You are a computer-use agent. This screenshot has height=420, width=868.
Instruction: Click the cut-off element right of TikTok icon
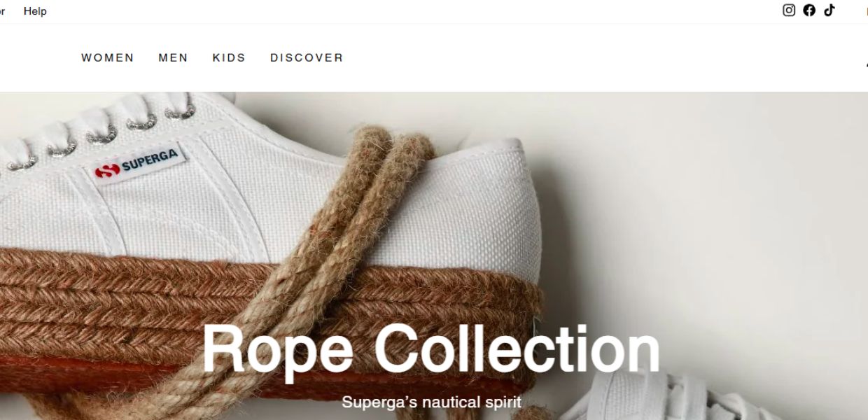[x=866, y=10]
